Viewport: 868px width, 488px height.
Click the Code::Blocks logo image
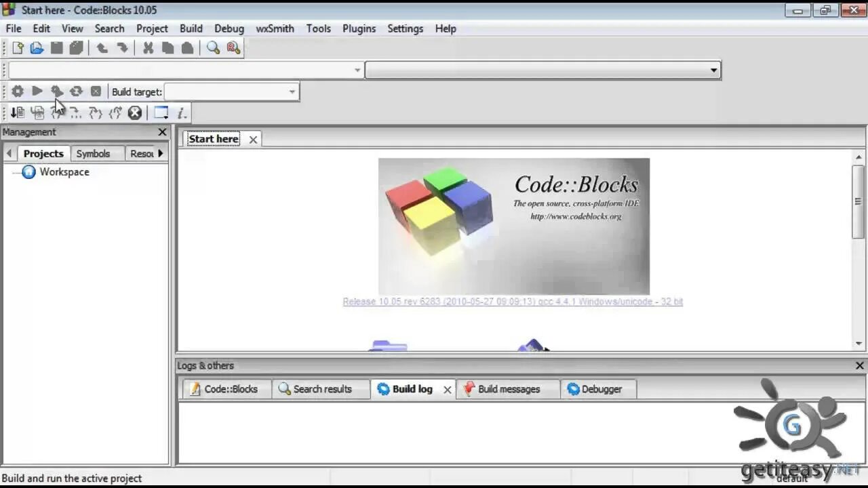(513, 226)
